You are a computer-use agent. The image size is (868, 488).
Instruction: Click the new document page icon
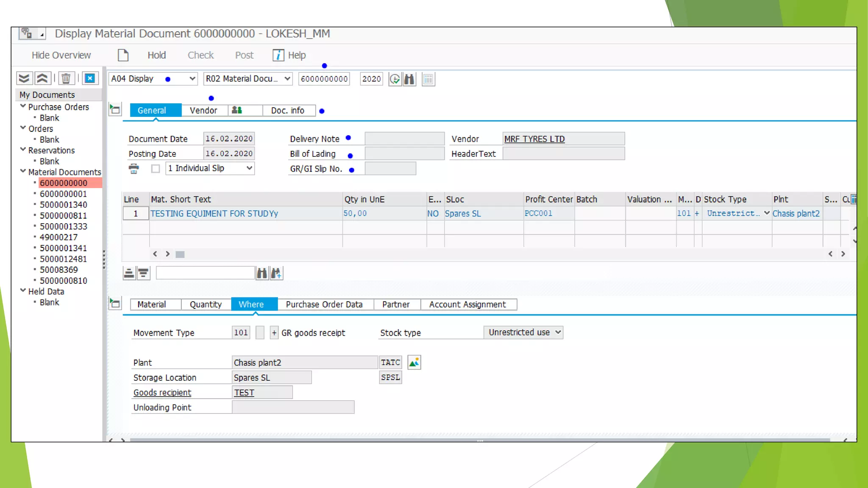pos(123,55)
